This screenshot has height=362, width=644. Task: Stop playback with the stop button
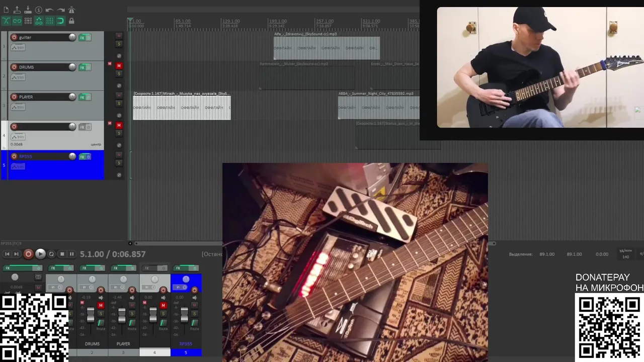pyautogui.click(x=62, y=254)
